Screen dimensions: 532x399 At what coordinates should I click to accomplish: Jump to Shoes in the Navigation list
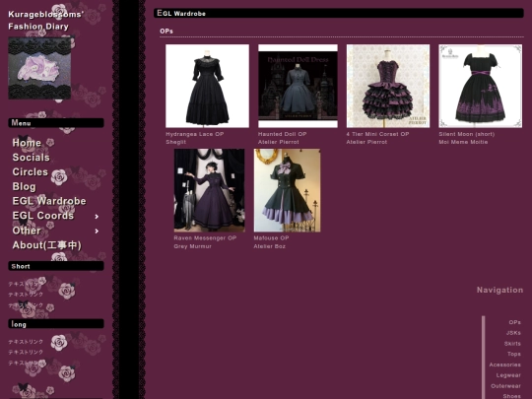tap(511, 396)
